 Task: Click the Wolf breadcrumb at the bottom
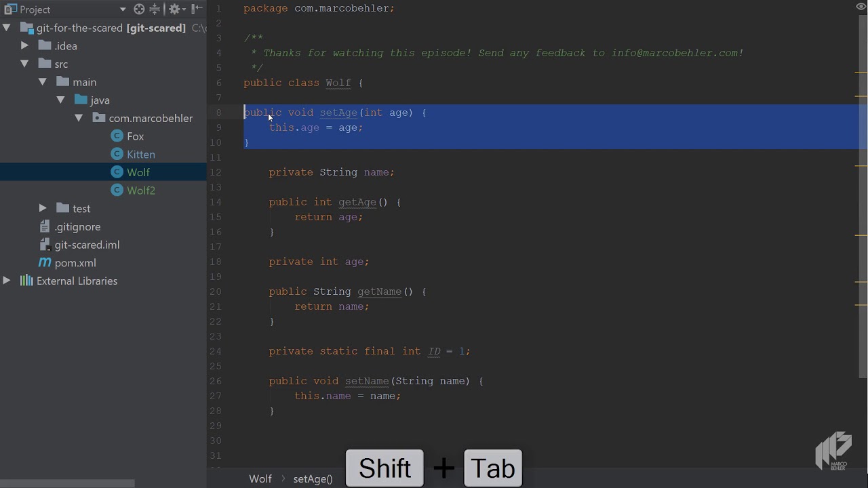260,479
